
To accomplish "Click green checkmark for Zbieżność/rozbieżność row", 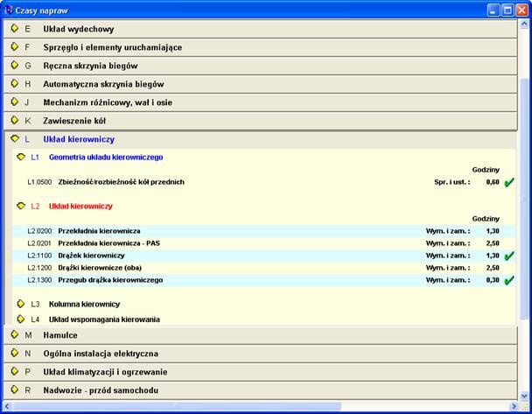I will coord(509,182).
